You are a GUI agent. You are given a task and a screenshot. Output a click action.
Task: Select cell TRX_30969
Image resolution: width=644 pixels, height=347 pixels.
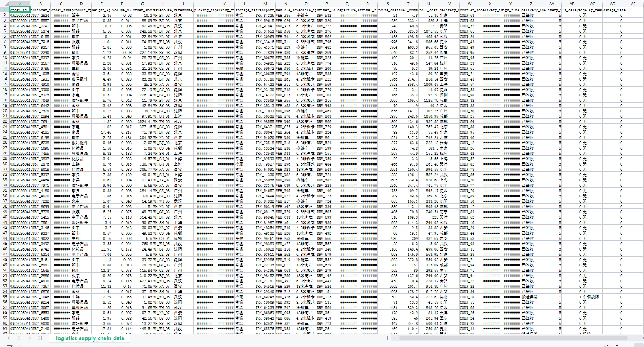coord(265,36)
